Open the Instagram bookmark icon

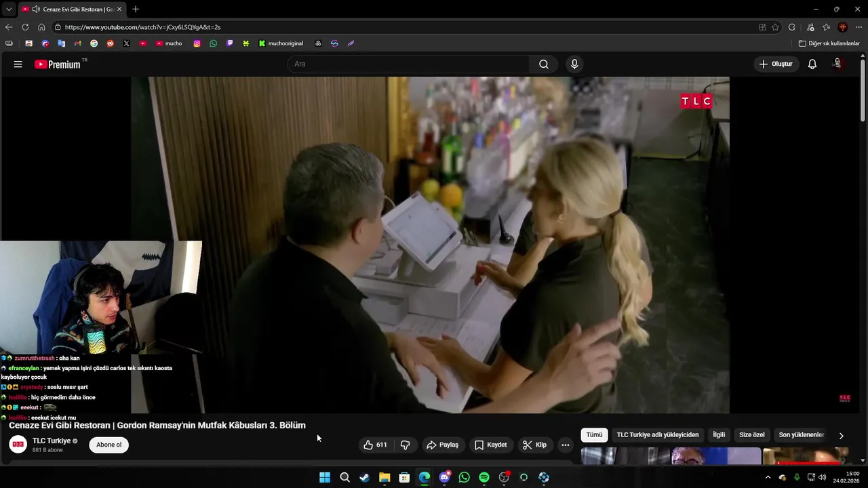197,43
